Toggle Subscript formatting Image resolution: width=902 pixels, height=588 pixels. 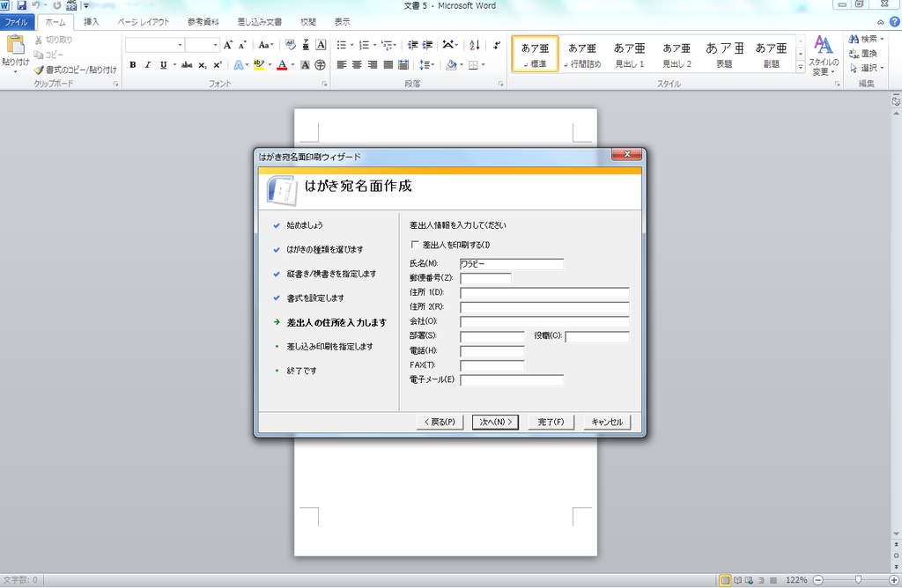pos(203,65)
